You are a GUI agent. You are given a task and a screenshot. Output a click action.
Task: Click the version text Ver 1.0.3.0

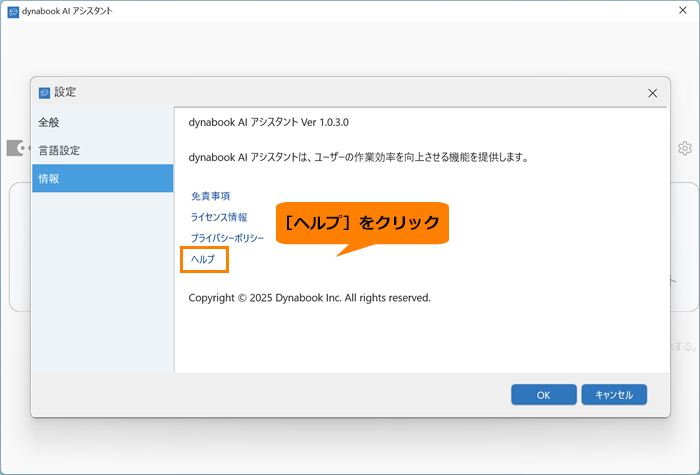(x=325, y=122)
